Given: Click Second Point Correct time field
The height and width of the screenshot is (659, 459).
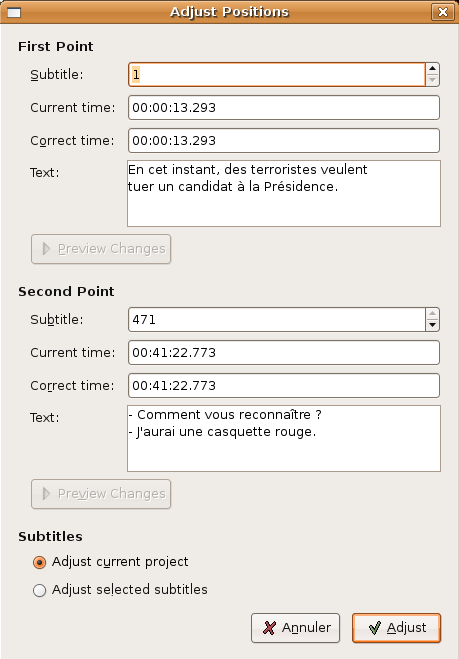Looking at the screenshot, I should [x=284, y=385].
